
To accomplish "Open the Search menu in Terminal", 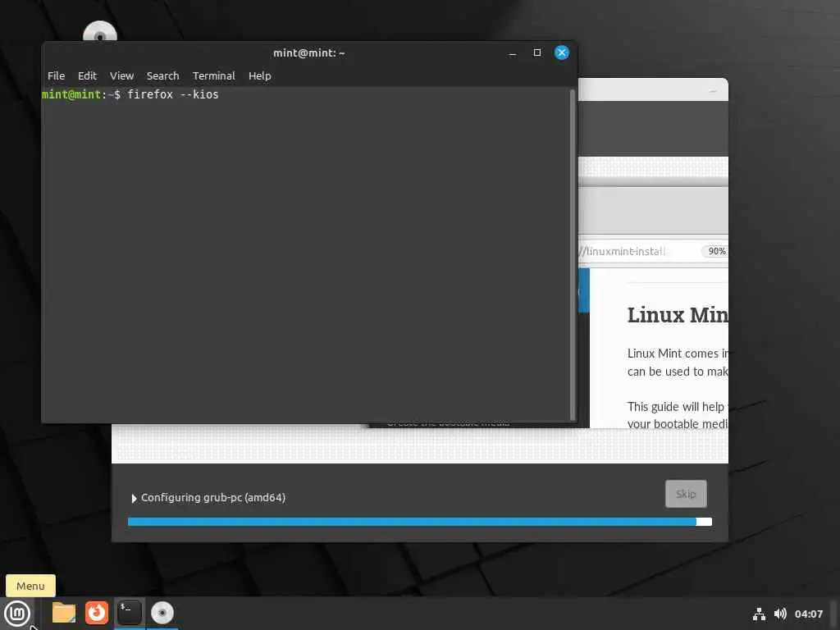I will [x=163, y=76].
